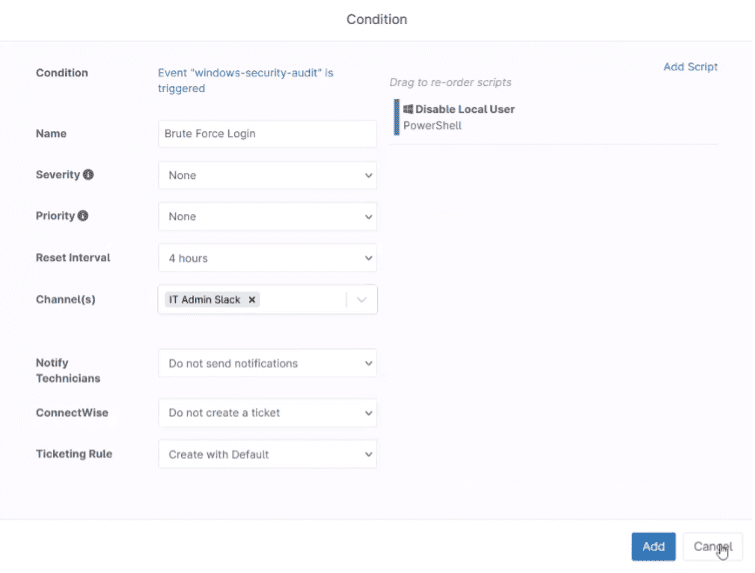Click the Windows icon beside Disable Local User
This screenshot has width=755, height=573.
(x=408, y=109)
